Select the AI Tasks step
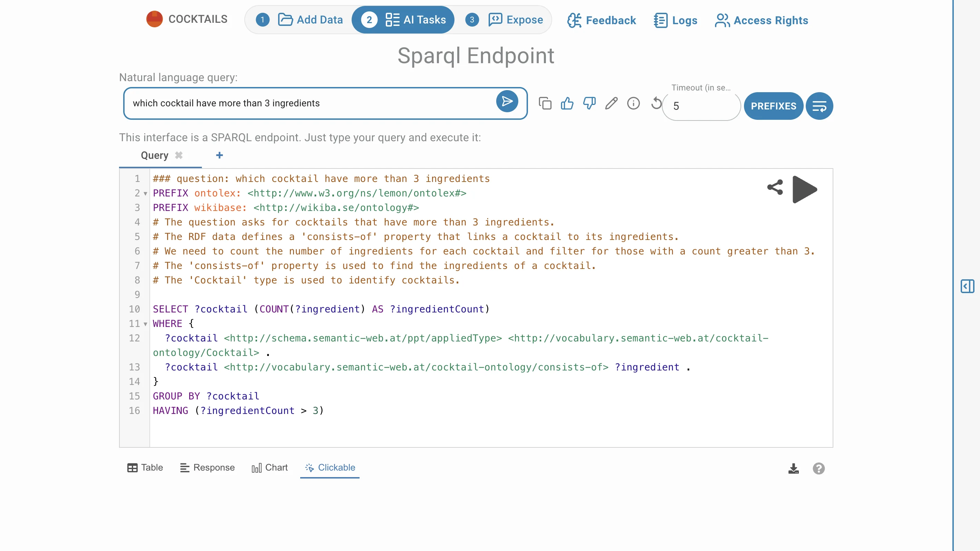The image size is (980, 551). pos(403,19)
